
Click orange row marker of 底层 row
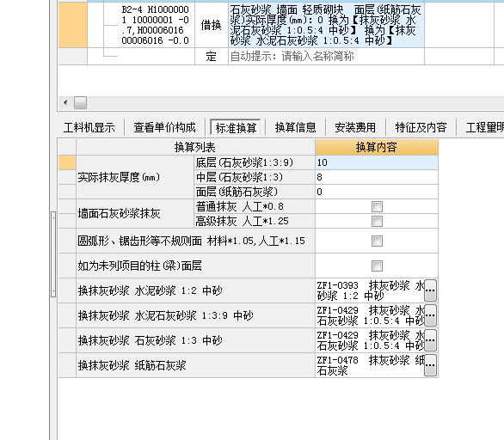tap(67, 162)
